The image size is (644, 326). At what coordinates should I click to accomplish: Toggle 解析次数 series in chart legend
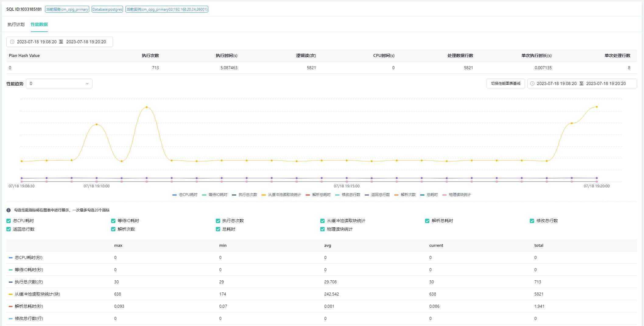coord(405,195)
